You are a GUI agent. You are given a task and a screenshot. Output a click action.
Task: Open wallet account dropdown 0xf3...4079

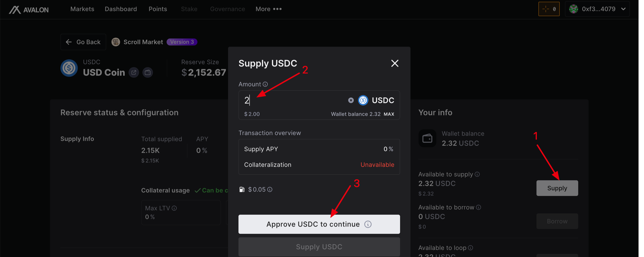point(597,9)
